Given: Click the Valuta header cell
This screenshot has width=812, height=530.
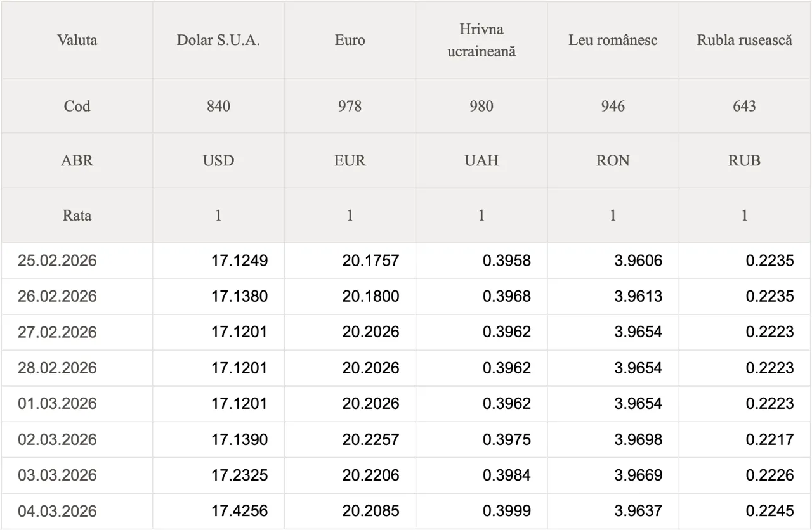Looking at the screenshot, I should pyautogui.click(x=77, y=40).
